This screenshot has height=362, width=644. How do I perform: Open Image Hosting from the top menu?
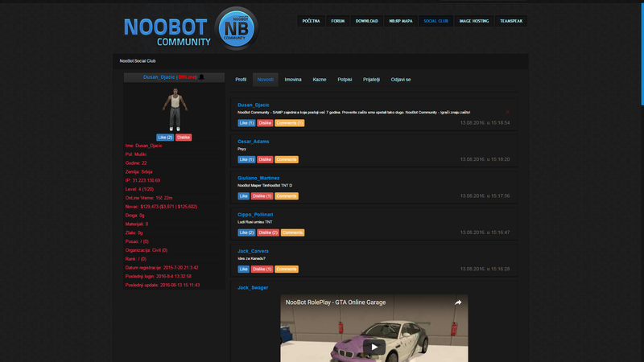pyautogui.click(x=473, y=21)
